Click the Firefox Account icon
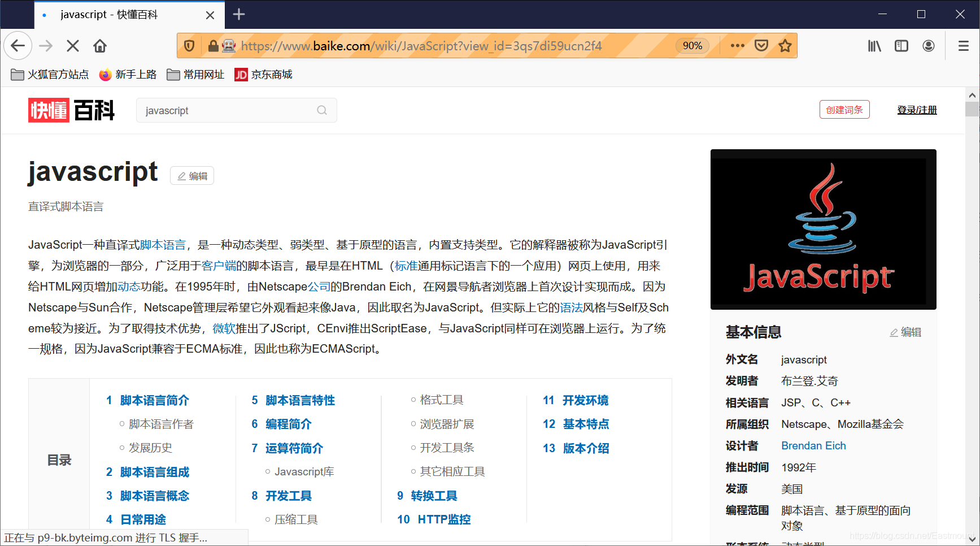The image size is (980, 546). (x=929, y=46)
